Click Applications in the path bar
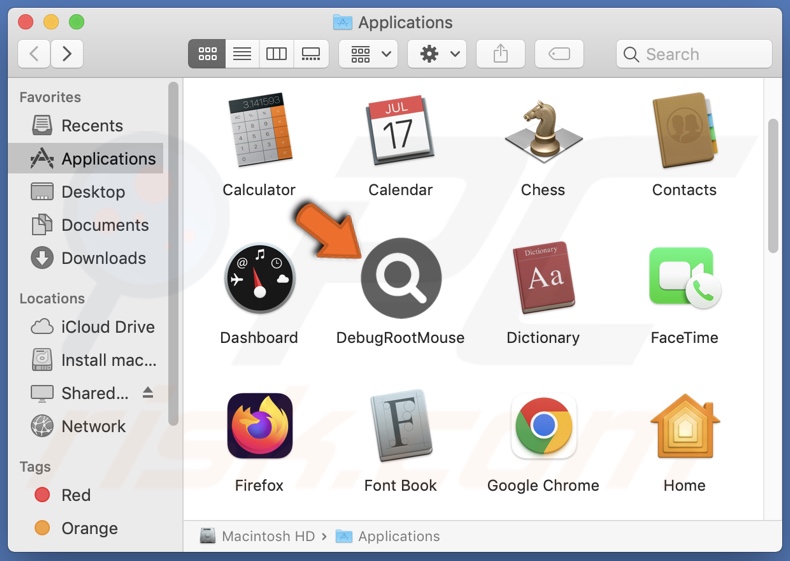790x561 pixels. pyautogui.click(x=388, y=536)
